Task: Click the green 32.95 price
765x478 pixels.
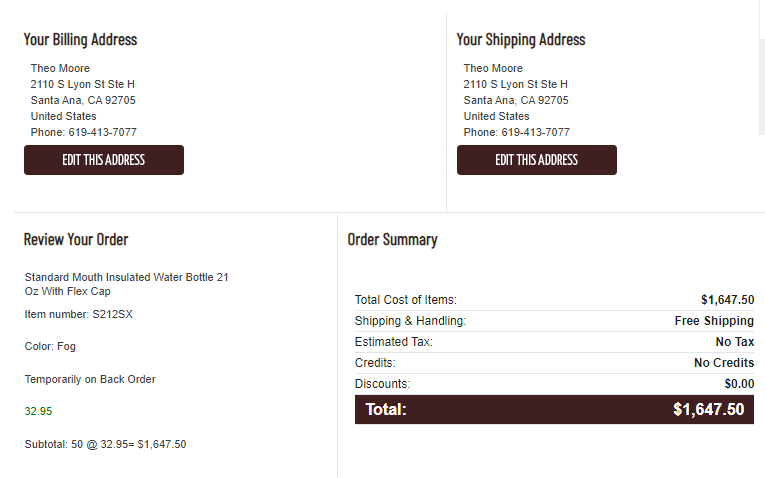Action: point(38,411)
